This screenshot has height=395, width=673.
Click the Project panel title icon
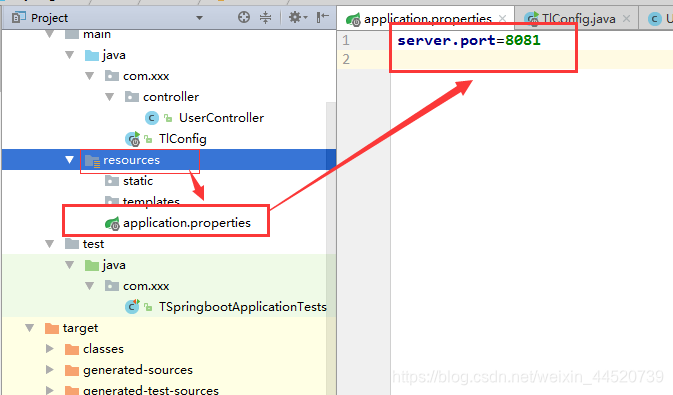[18, 18]
